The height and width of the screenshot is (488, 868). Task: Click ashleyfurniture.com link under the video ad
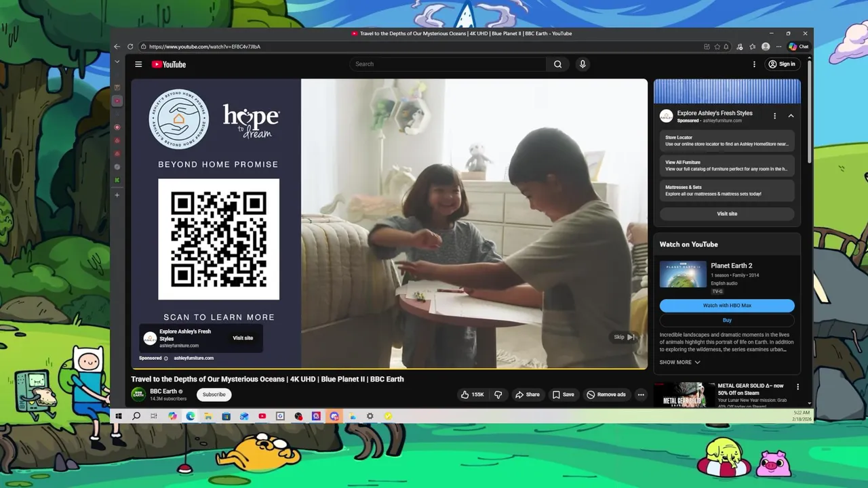[193, 359]
